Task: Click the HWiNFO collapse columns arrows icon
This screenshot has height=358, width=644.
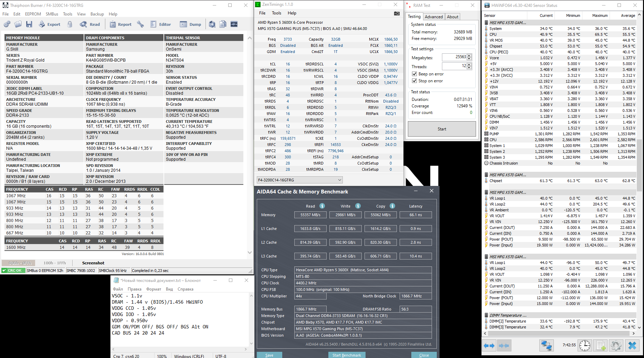Action: [504, 345]
